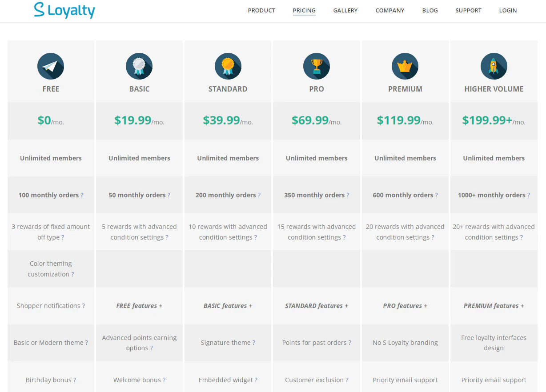Open help for 600 monthly orders
The width and height of the screenshot is (546, 392).
click(436, 195)
